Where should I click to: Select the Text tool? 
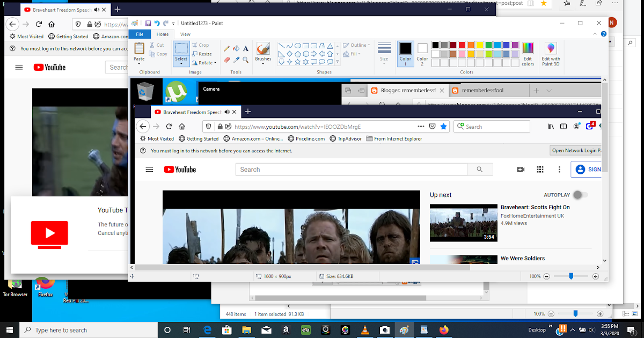[x=246, y=49]
